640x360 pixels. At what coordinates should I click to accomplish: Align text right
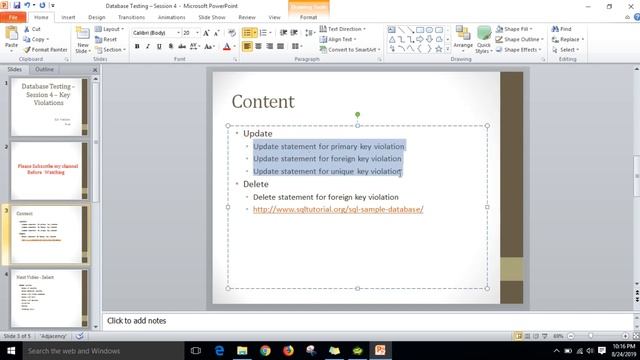(269, 47)
